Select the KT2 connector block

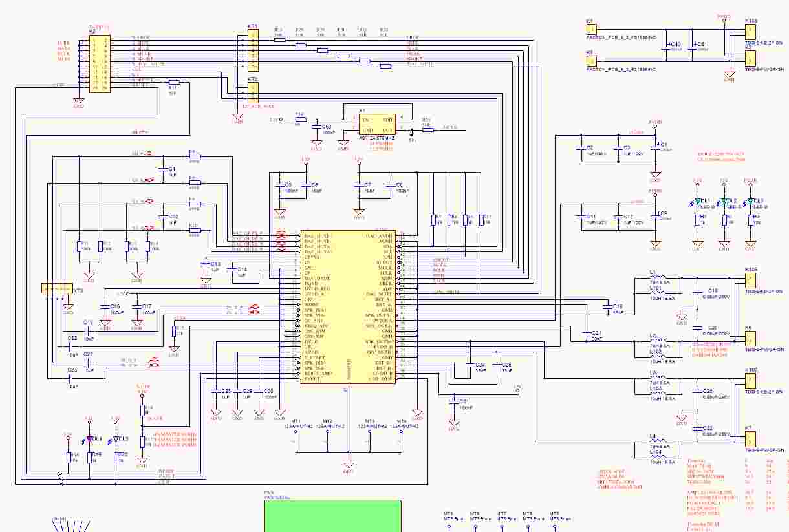click(x=253, y=94)
